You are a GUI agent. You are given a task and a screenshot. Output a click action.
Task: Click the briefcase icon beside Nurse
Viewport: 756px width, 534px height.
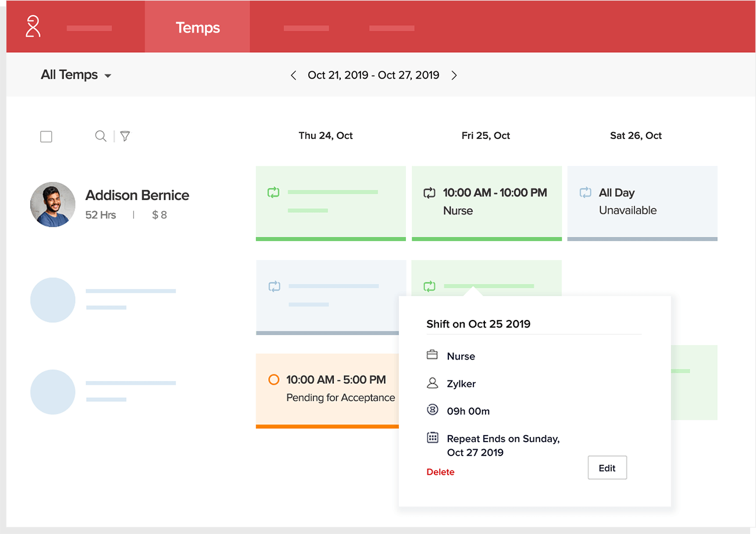[x=432, y=355]
